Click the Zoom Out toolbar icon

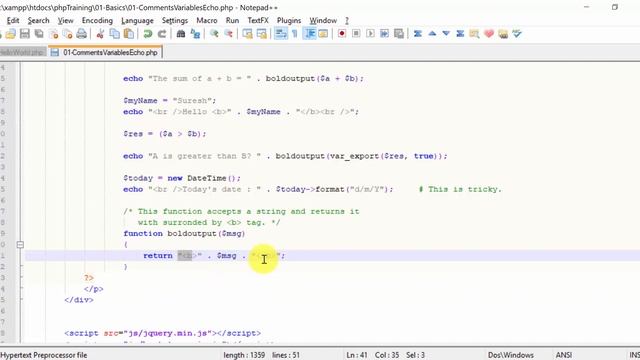(228, 34)
